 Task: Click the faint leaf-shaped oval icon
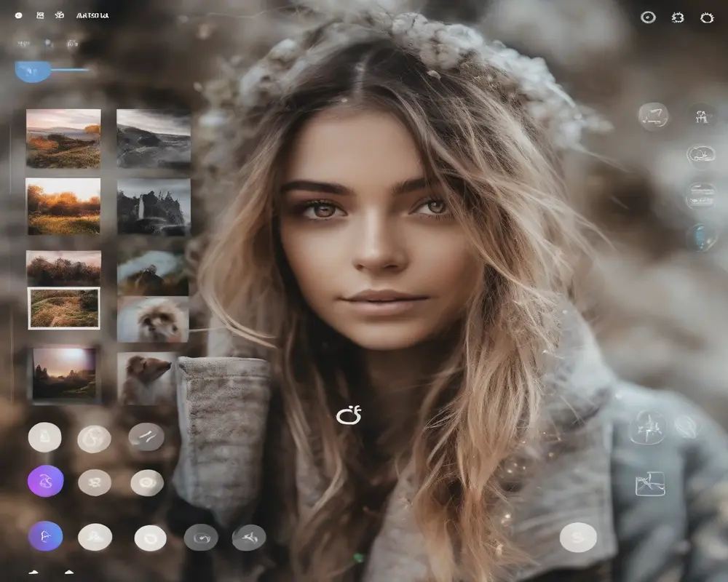pos(687,426)
